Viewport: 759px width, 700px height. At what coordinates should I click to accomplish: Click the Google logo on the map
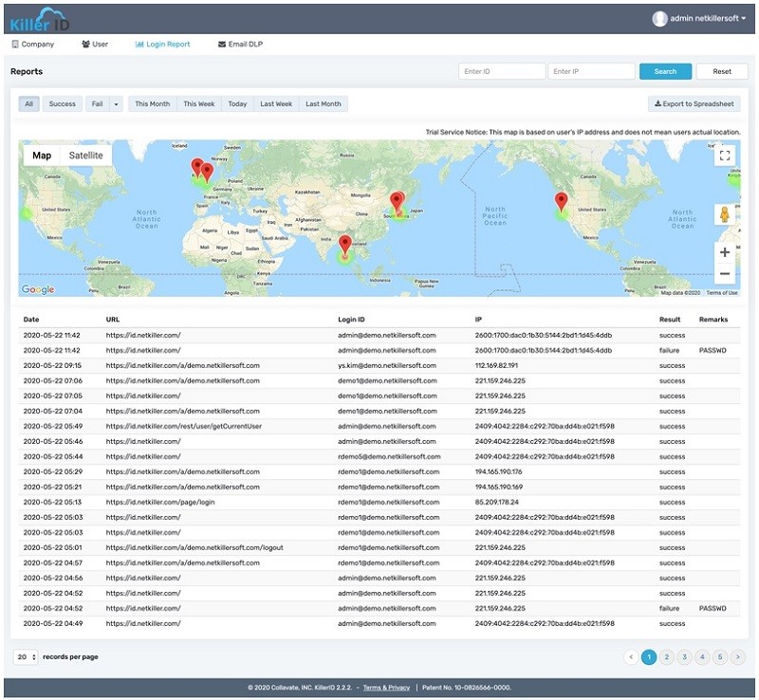pyautogui.click(x=38, y=289)
